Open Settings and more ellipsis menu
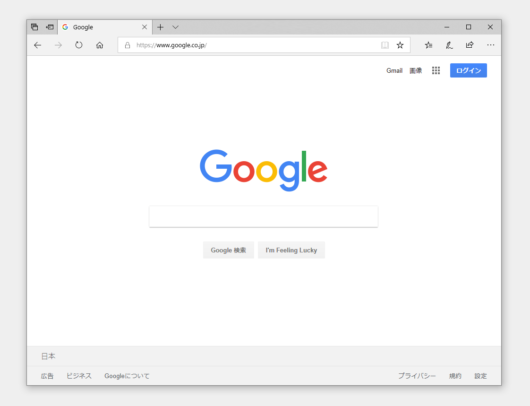The height and width of the screenshot is (406, 530). (x=490, y=45)
